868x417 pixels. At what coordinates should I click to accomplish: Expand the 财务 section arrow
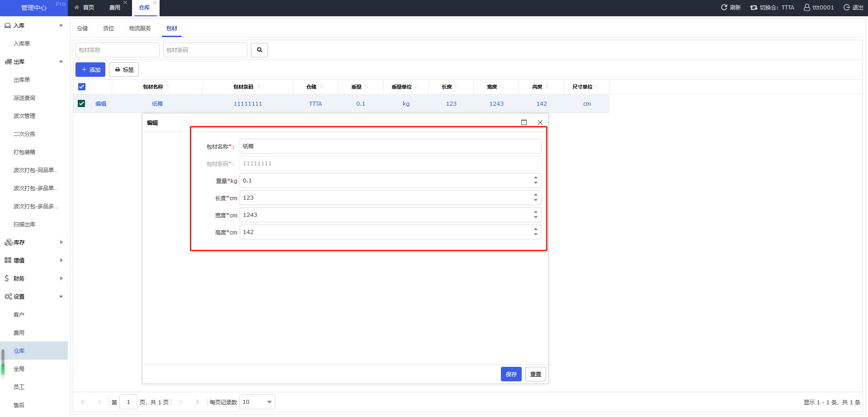click(61, 279)
